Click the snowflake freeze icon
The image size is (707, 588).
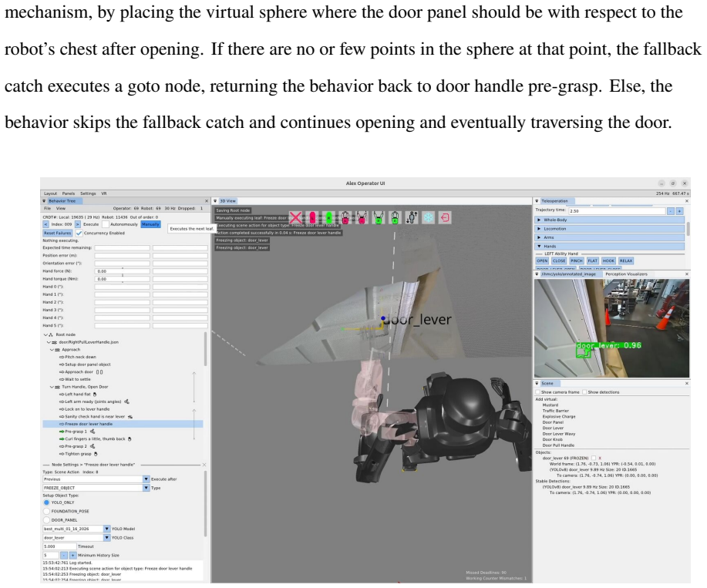(x=428, y=218)
